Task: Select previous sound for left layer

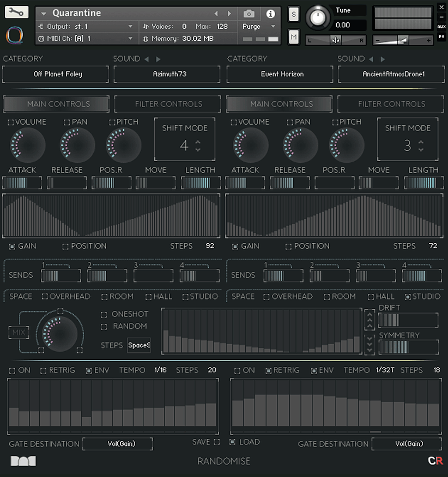Action: [x=146, y=59]
